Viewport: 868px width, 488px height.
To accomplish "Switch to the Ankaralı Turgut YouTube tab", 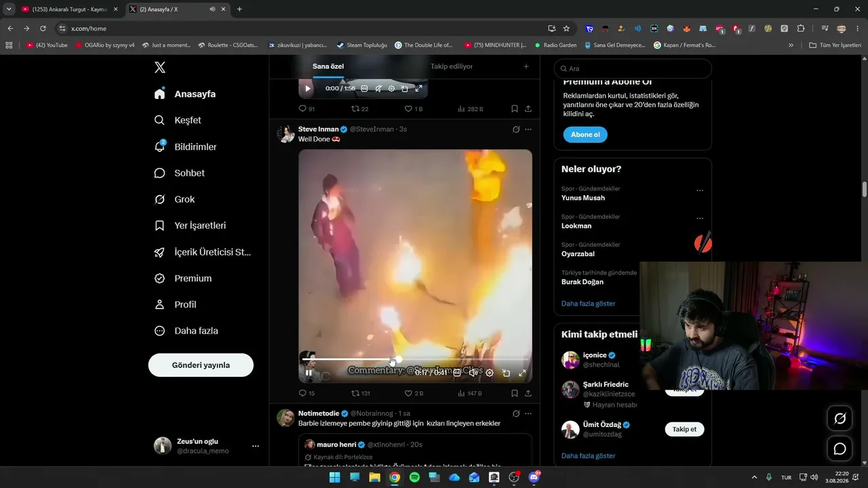I will 69,9.
